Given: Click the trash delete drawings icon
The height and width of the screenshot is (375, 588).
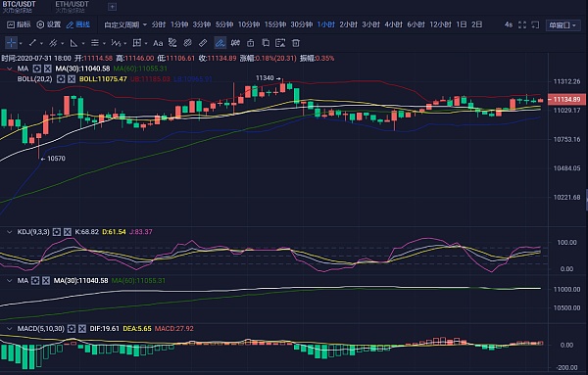Looking at the screenshot, I should (x=296, y=43).
